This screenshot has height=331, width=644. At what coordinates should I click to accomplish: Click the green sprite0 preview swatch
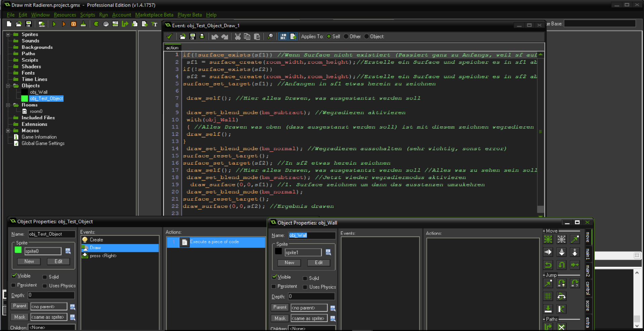pos(18,250)
